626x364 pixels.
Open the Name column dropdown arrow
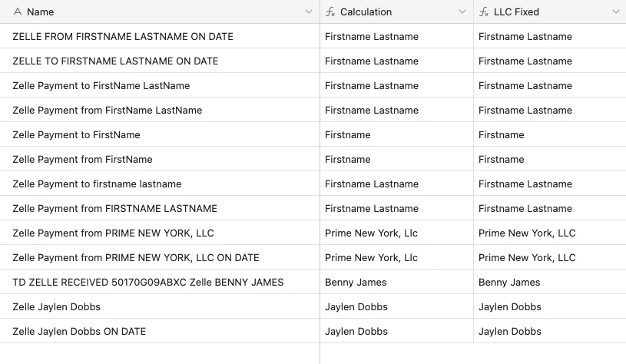pos(309,12)
